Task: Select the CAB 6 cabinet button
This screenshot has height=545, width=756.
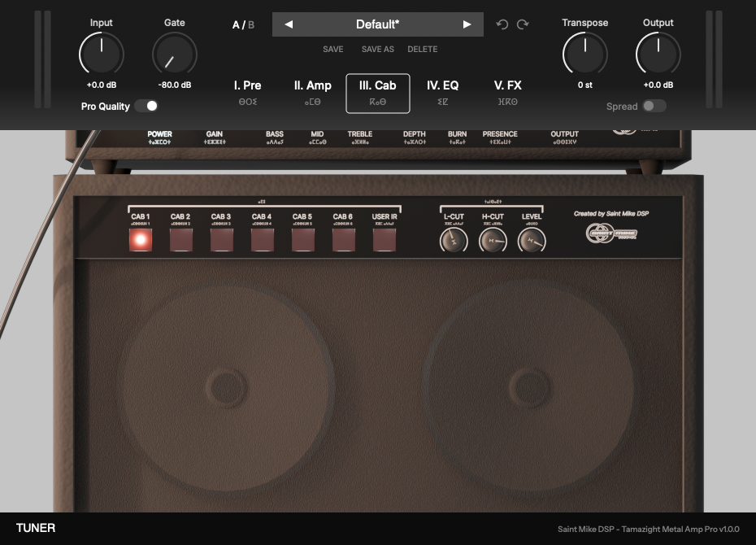Action: click(343, 236)
